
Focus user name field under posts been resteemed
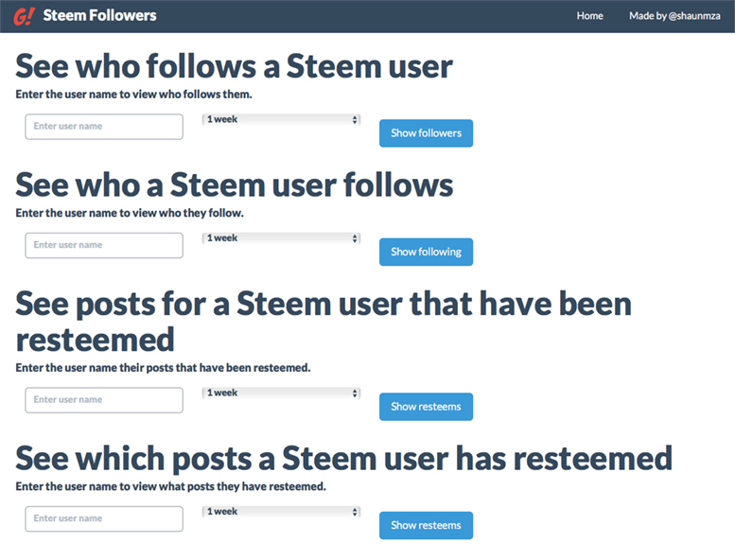(x=104, y=400)
